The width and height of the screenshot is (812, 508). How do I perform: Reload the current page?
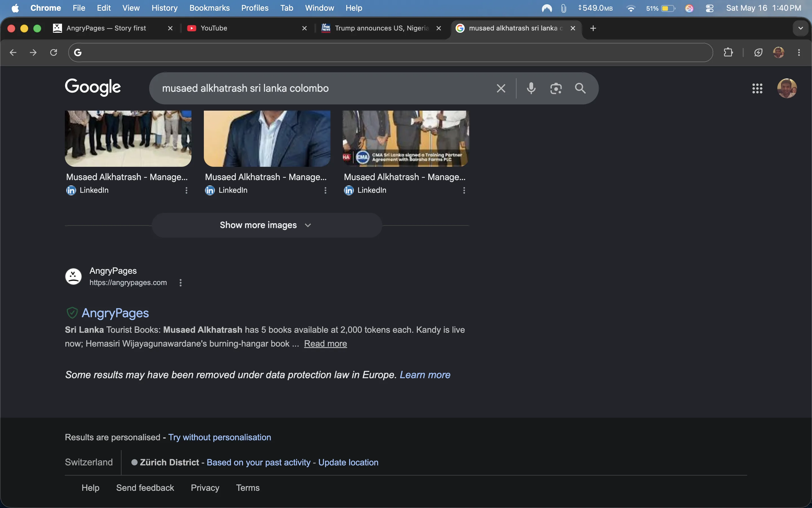54,52
